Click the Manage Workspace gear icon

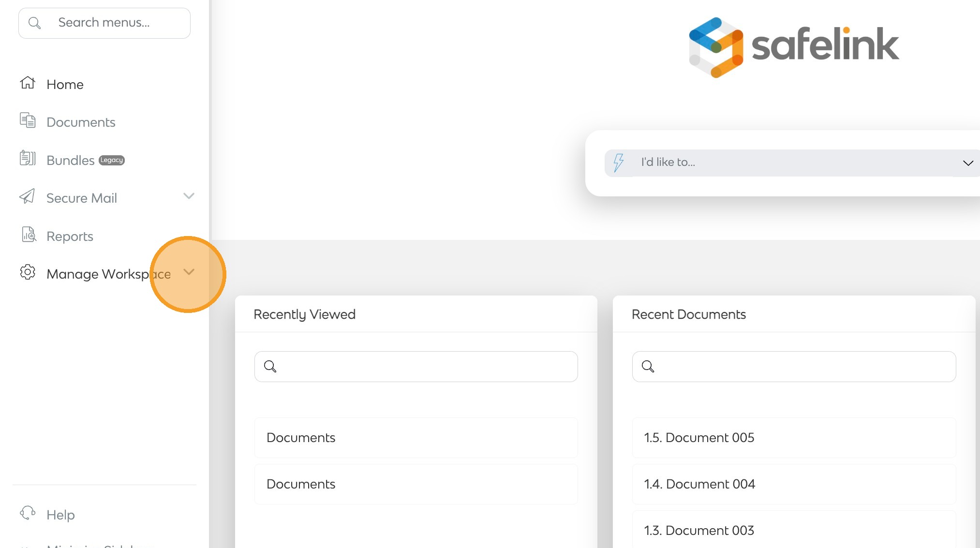[x=28, y=272]
